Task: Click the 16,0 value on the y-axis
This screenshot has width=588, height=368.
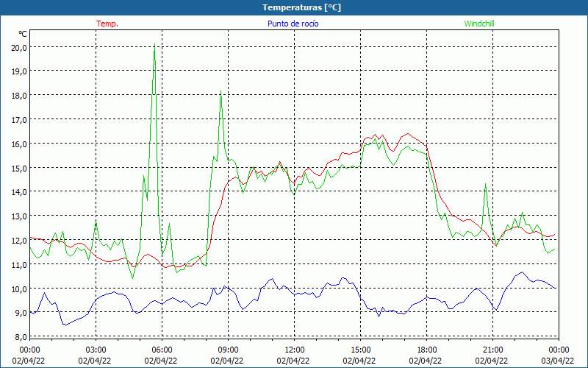Action: point(20,144)
